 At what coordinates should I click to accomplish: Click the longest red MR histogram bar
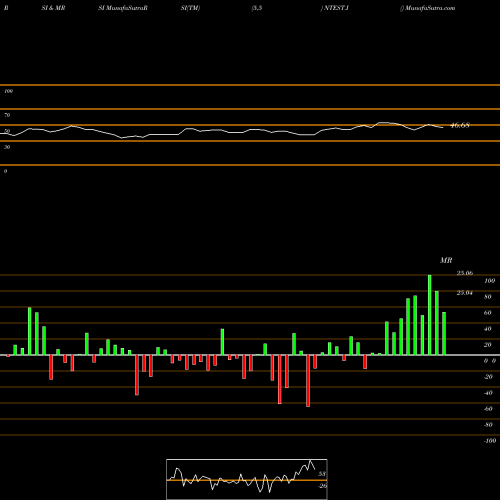(x=308, y=381)
